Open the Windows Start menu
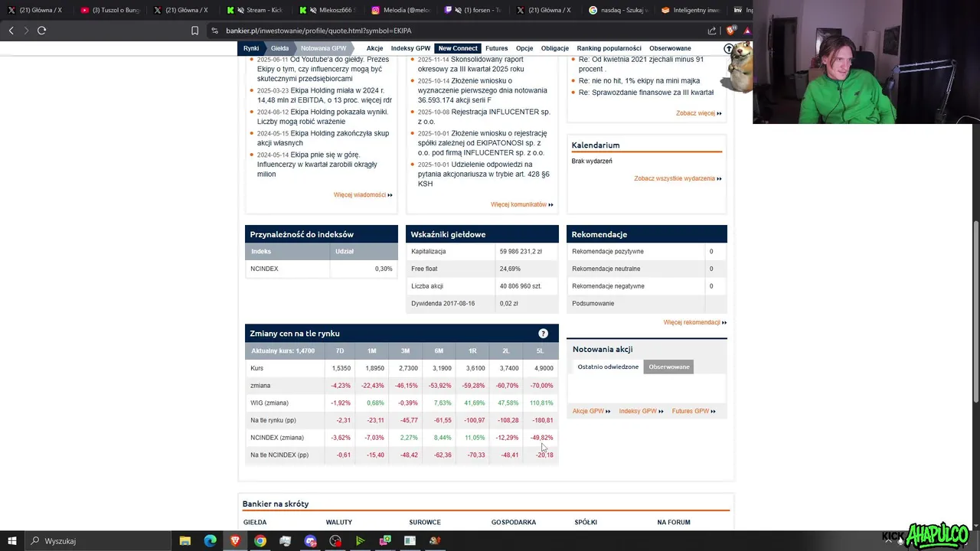 tap(11, 541)
